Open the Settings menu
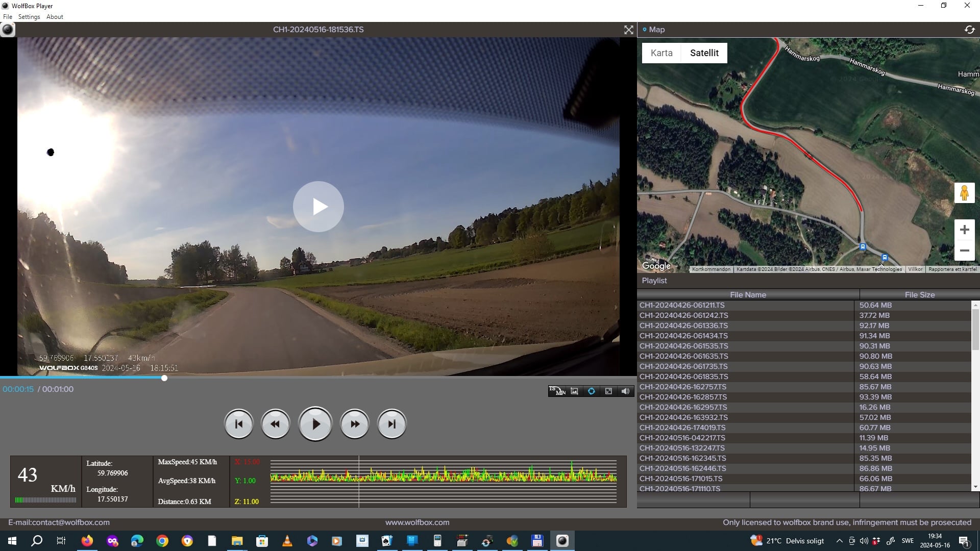980x551 pixels. pos(29,17)
